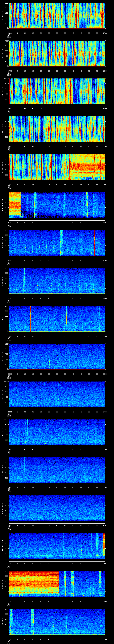Click the 21:00 end time axis label
Screen dimensions: 114x644
pos(105,184)
